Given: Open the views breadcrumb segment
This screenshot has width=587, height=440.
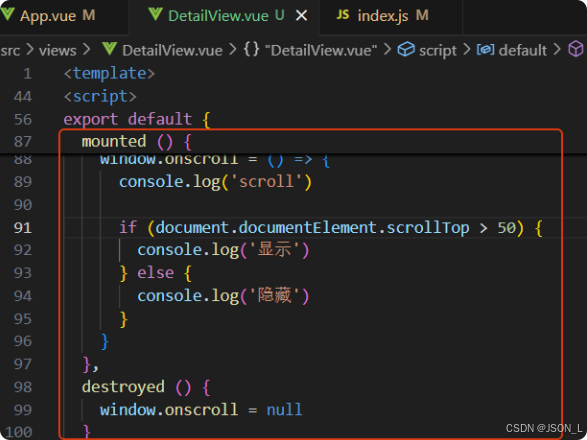Looking at the screenshot, I should click(x=58, y=50).
